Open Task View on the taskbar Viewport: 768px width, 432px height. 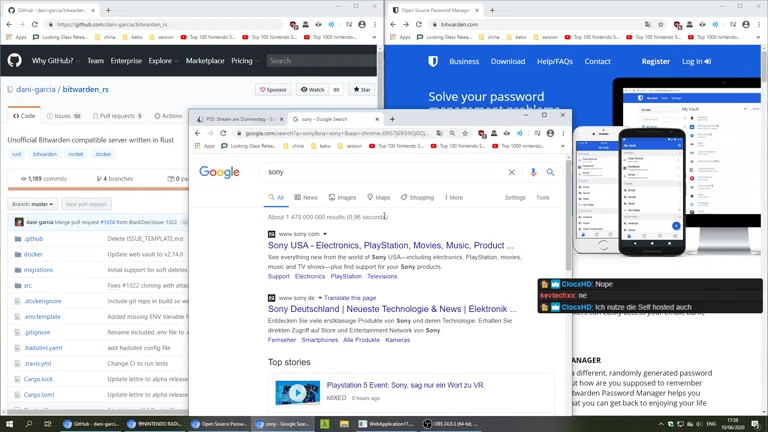48,424
